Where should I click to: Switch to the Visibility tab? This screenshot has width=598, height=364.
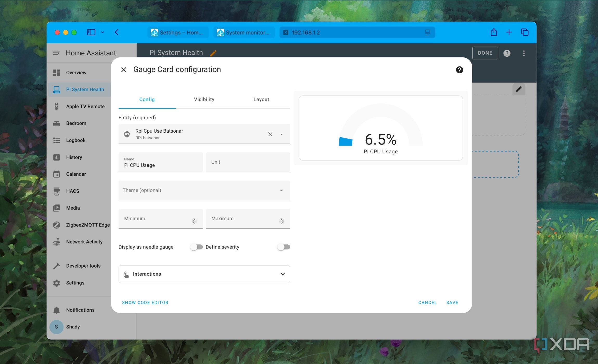click(x=204, y=99)
